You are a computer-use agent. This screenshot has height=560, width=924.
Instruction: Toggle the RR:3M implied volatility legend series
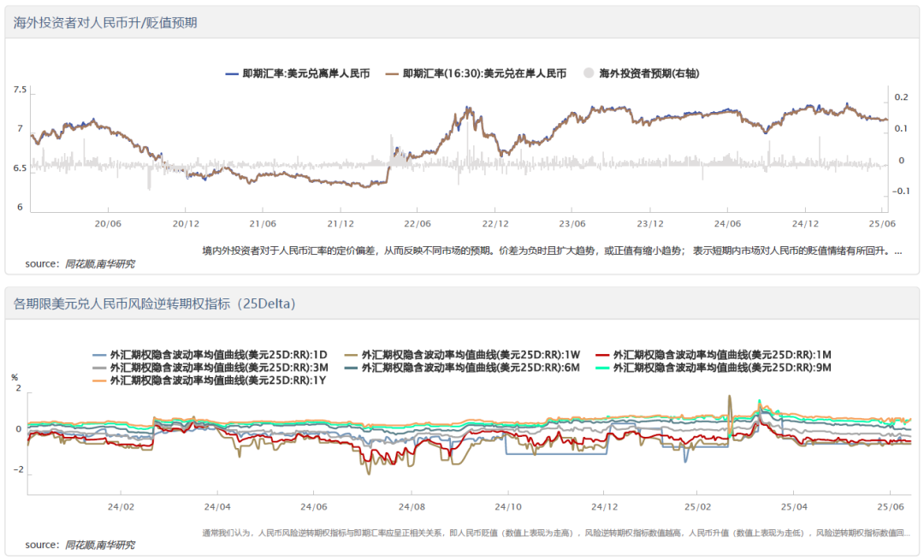pyautogui.click(x=210, y=368)
